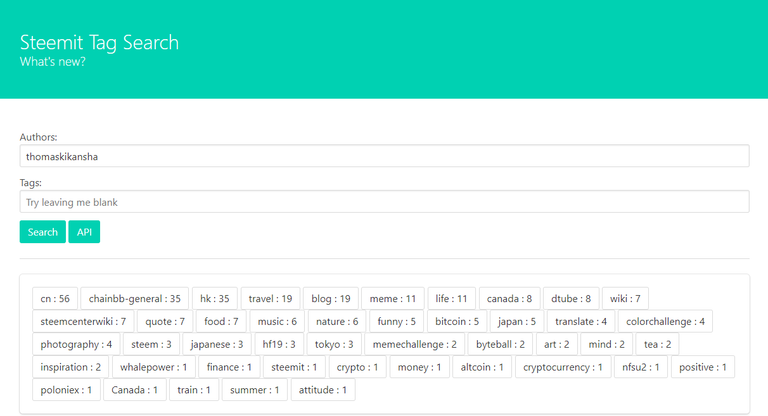Pick the travel : 19 tag
The image size is (768, 416).
(270, 298)
